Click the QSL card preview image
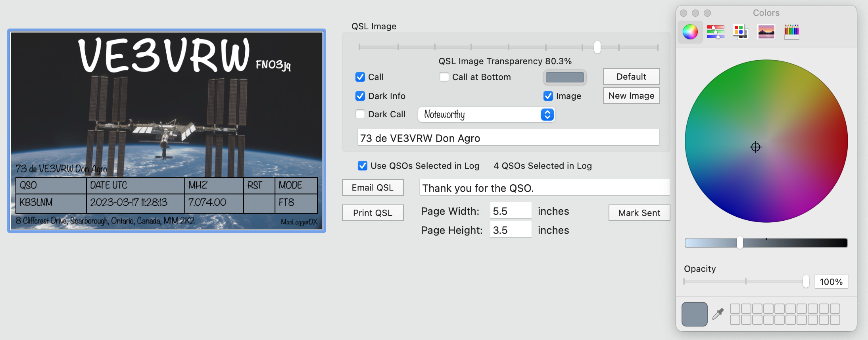This screenshot has width=868, height=340. point(167,131)
